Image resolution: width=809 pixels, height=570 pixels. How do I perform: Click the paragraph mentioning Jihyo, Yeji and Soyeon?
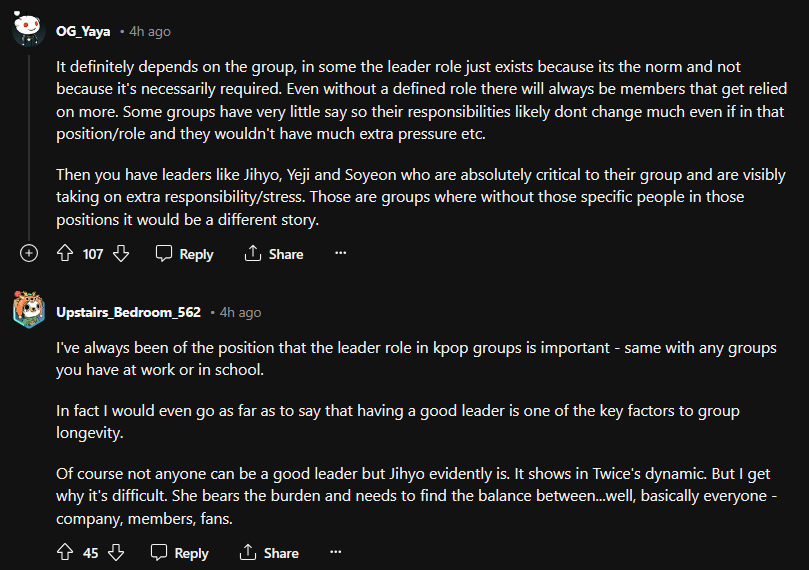(x=400, y=197)
